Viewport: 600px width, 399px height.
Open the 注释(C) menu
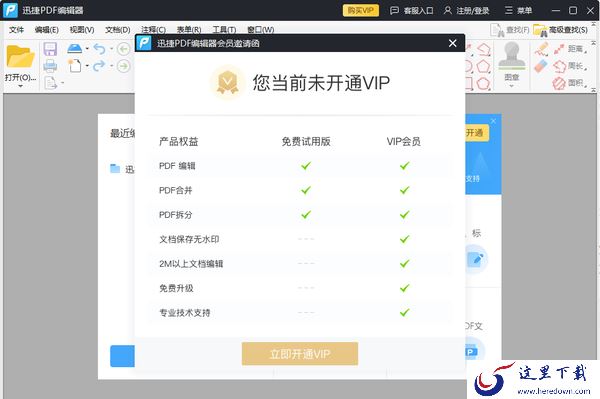coord(153,29)
